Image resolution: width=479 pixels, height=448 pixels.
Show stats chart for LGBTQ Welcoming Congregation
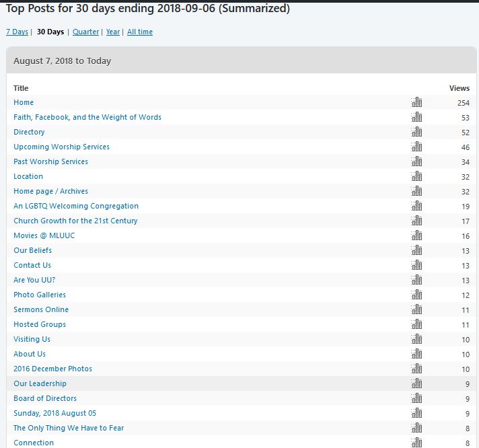coord(416,206)
